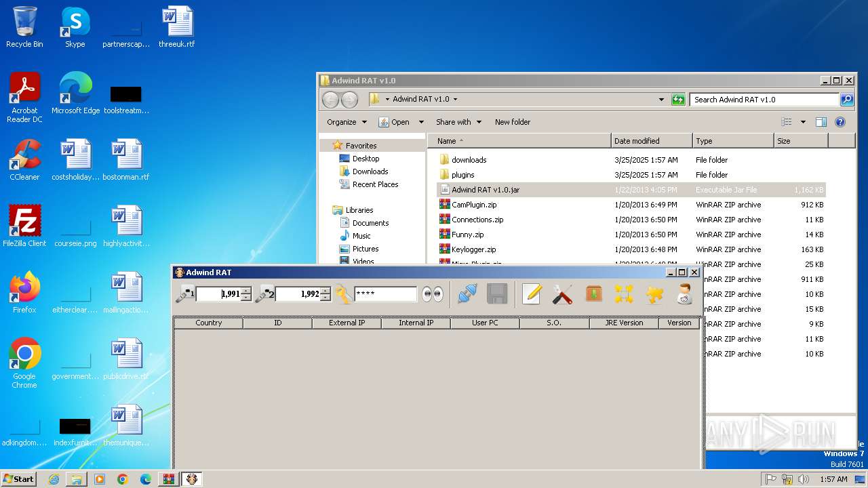Click the user avatar icon in Adwind toolbar
868x488 pixels.
click(x=685, y=294)
